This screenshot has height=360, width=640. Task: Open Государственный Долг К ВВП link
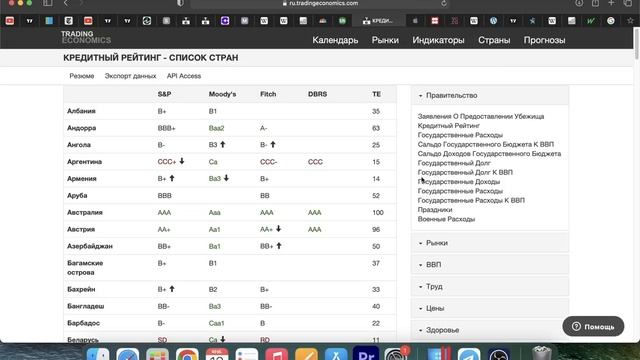[x=465, y=172]
